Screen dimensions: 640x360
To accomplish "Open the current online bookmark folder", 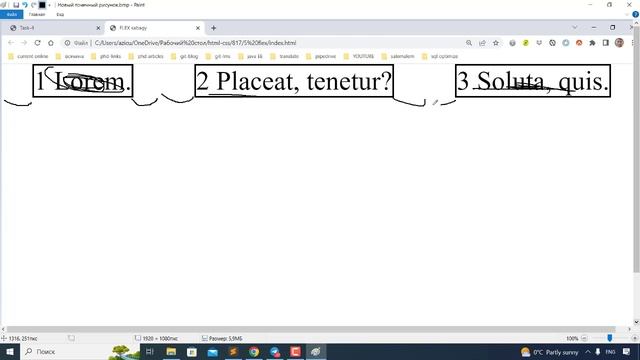I will [x=28, y=56].
